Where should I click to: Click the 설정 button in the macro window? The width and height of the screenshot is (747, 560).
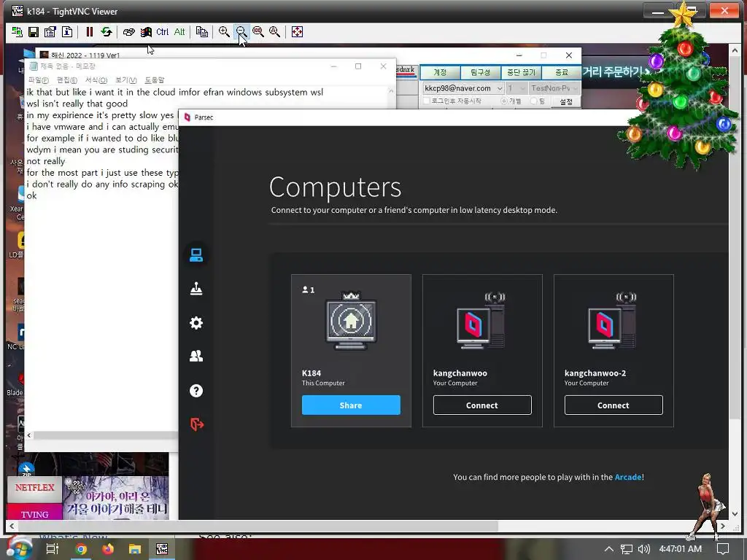click(566, 101)
